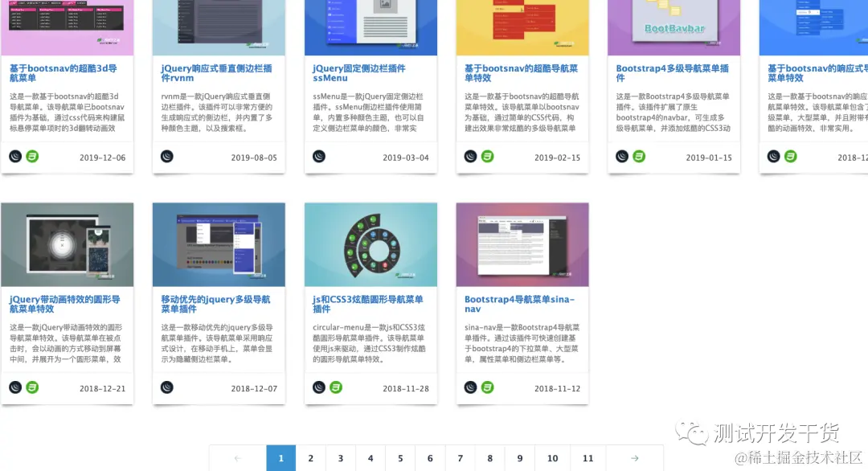Go to page 8
868x471 pixels.
490,458
